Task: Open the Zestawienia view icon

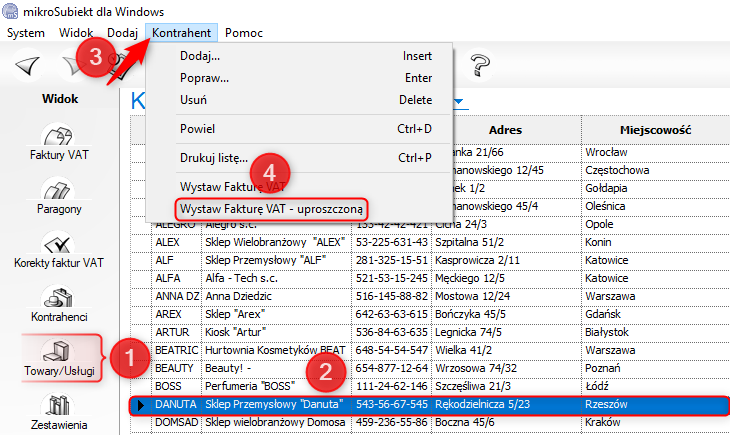Action: 59,412
